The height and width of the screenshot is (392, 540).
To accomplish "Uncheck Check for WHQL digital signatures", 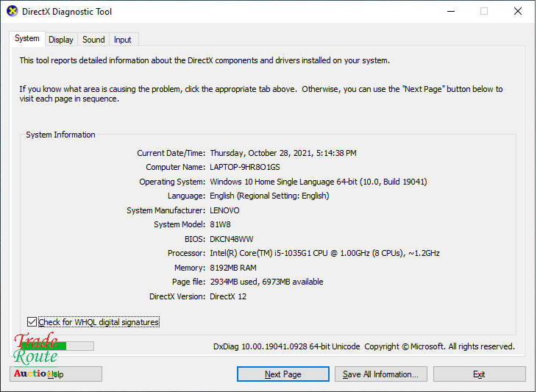I will [x=32, y=322].
